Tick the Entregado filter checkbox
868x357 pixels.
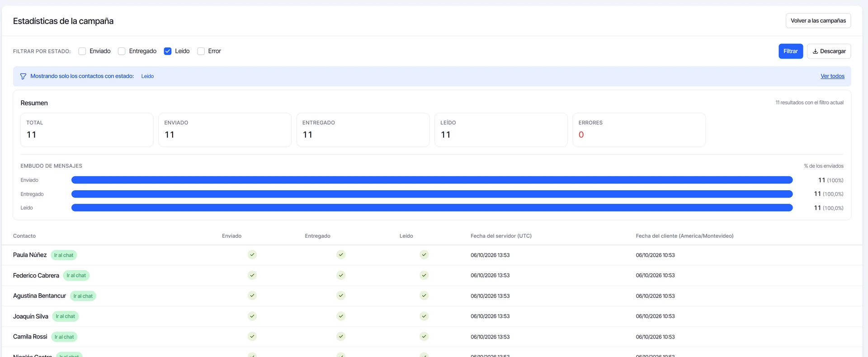122,51
